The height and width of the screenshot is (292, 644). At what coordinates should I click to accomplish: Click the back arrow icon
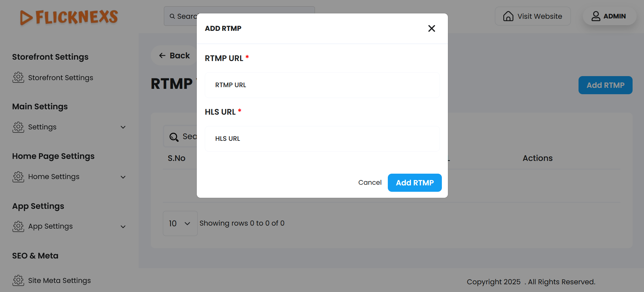click(163, 56)
